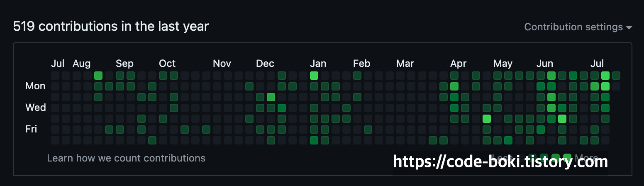This screenshot has height=186, width=644.
Task: Click the 'Aug' month label
Action: (81, 64)
